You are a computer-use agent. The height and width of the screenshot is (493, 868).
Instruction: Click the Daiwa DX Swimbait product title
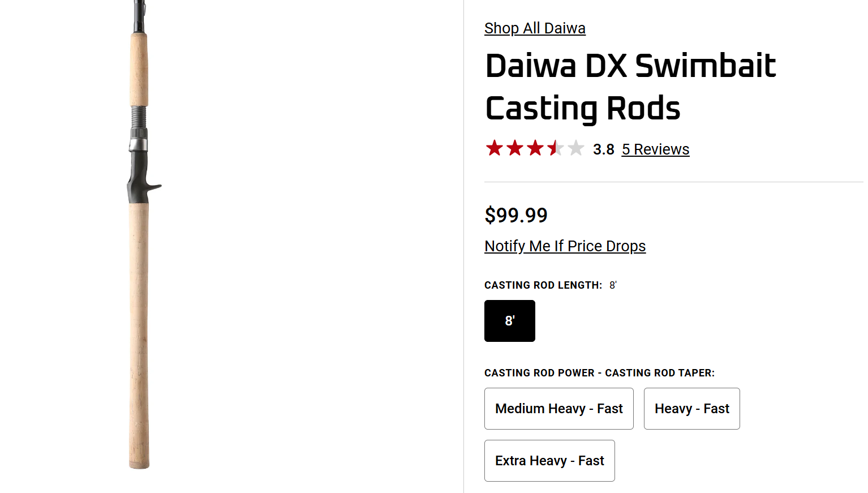pos(630,87)
